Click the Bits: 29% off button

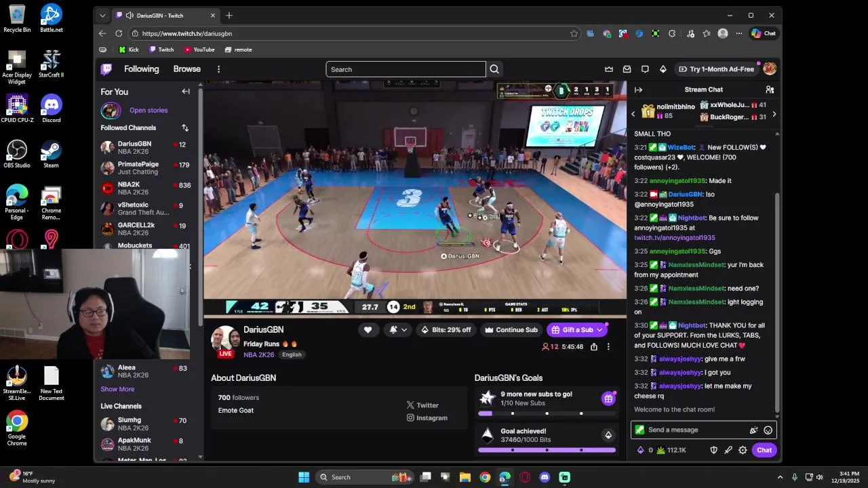pos(446,330)
